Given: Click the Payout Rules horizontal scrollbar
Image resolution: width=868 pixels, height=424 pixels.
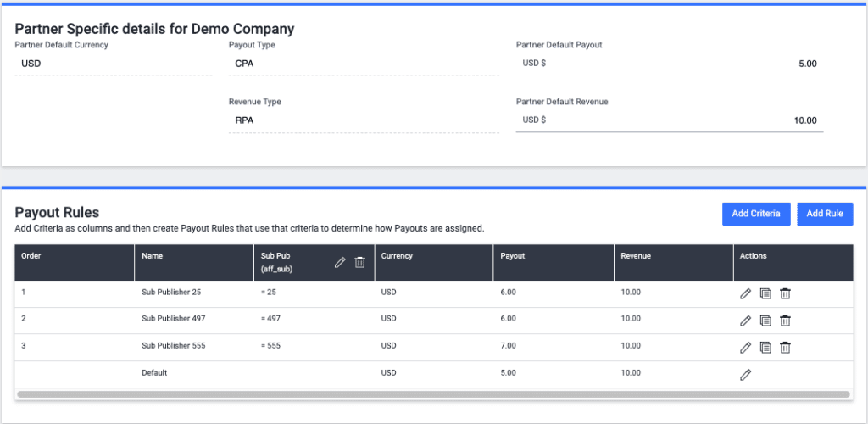Looking at the screenshot, I should tap(433, 394).
